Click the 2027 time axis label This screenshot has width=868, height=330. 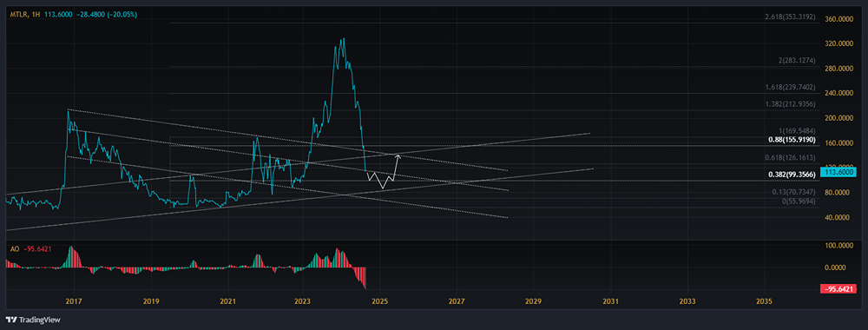457,301
